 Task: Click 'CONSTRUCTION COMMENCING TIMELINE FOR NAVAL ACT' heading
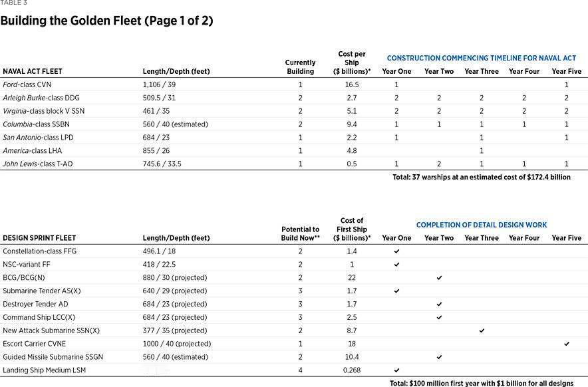tap(481, 59)
